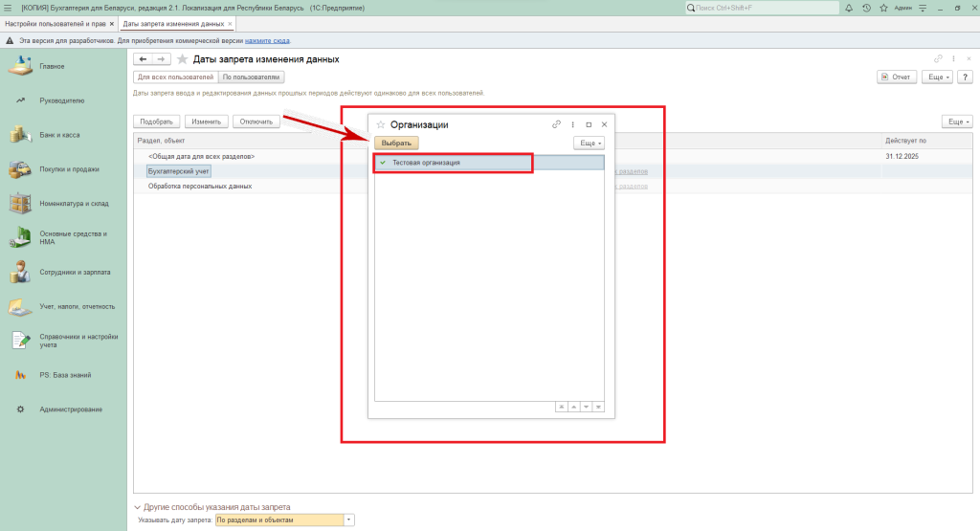
Task: Add Организации dialog to favorites with star
Action: [x=380, y=124]
